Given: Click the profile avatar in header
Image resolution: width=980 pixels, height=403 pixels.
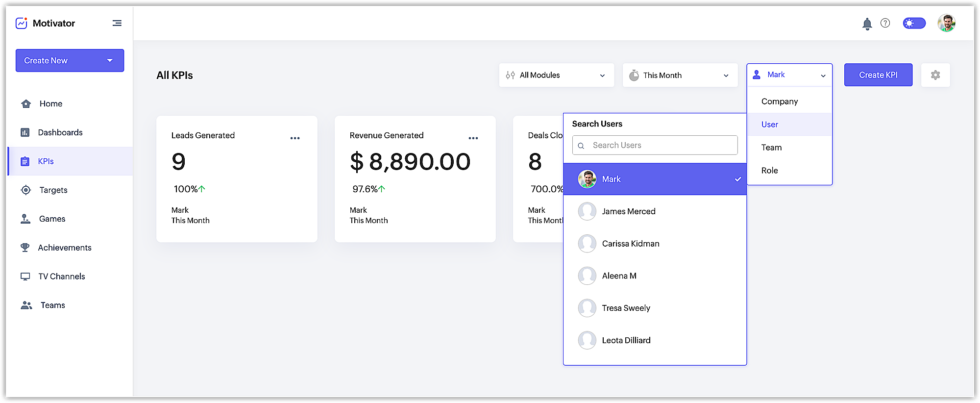Looking at the screenshot, I should [x=946, y=23].
